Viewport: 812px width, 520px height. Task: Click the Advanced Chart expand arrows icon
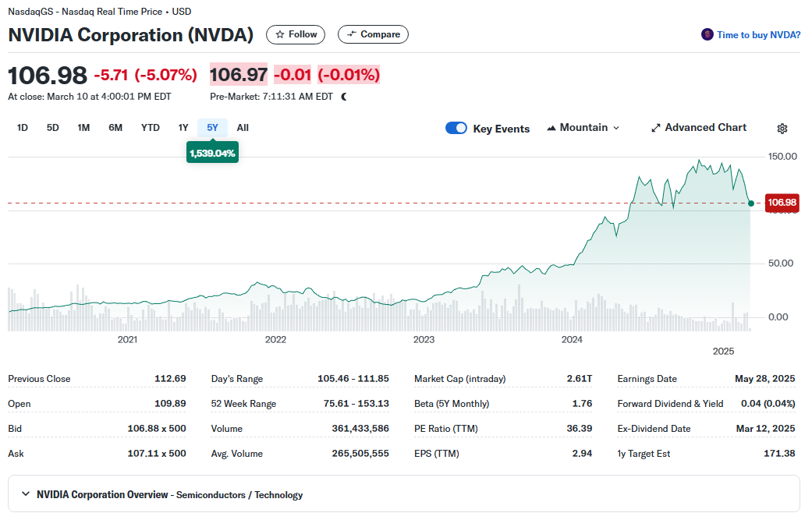click(656, 128)
